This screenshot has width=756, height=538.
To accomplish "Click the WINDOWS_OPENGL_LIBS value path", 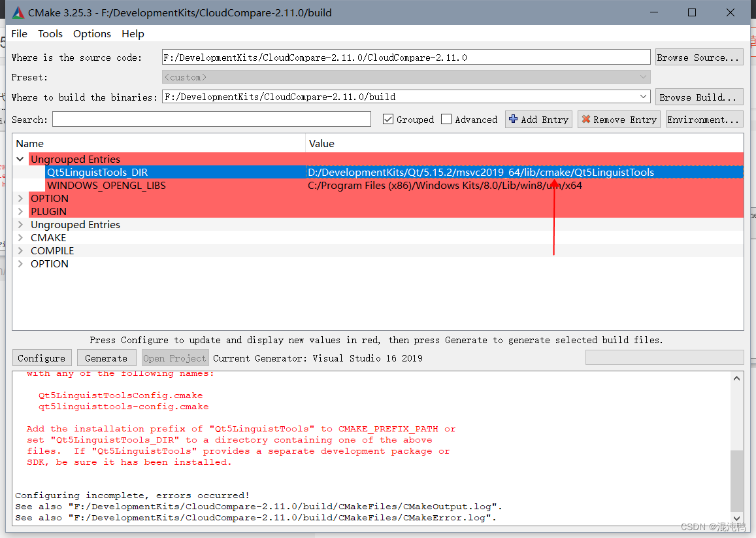I will coord(444,185).
